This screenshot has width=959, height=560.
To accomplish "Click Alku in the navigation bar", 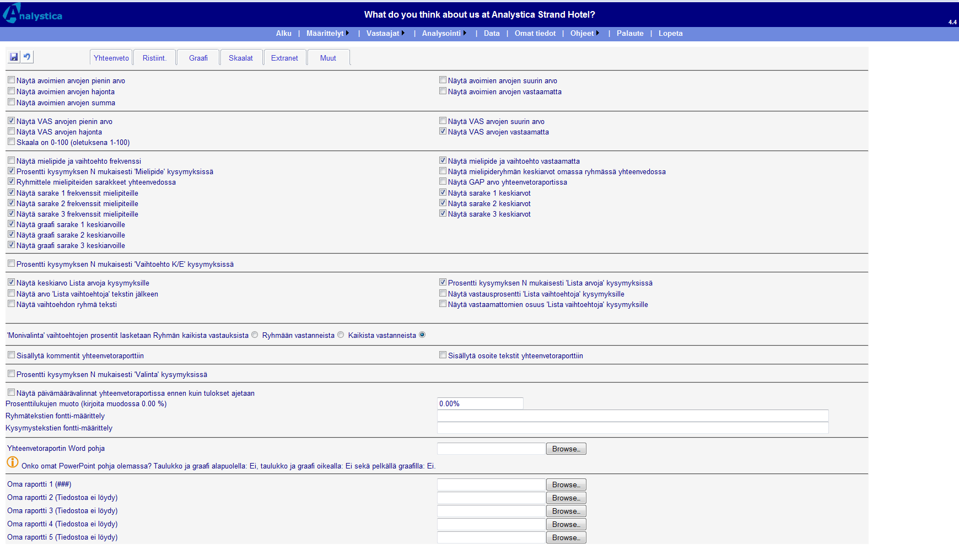I will point(284,33).
